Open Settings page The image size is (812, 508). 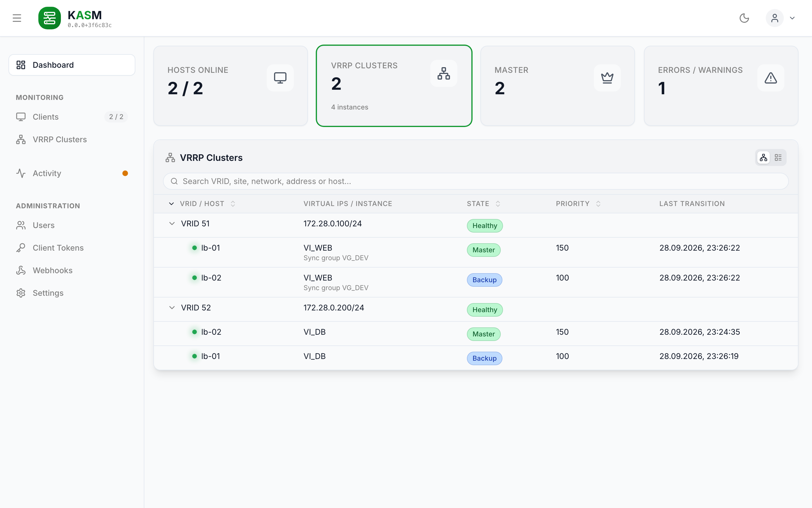coord(72,293)
